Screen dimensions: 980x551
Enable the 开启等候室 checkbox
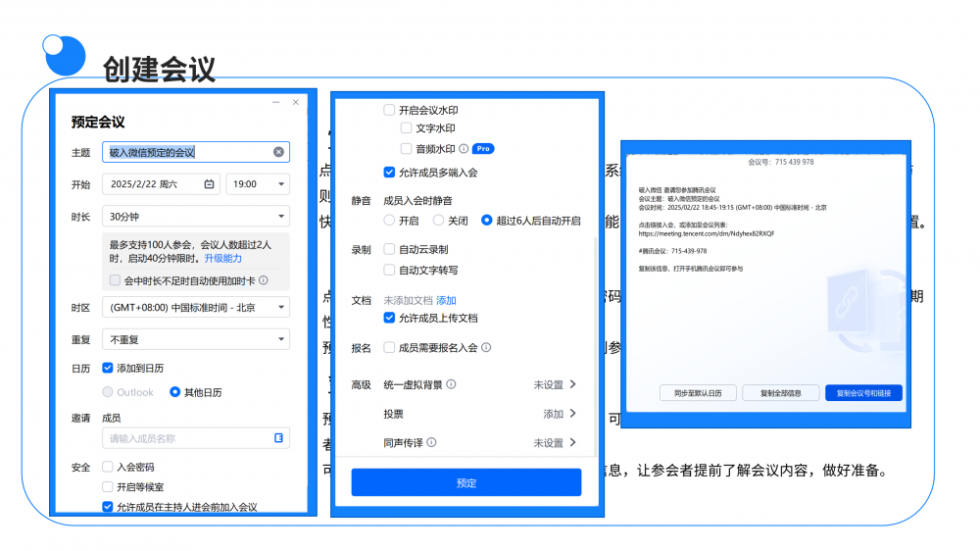click(x=108, y=486)
